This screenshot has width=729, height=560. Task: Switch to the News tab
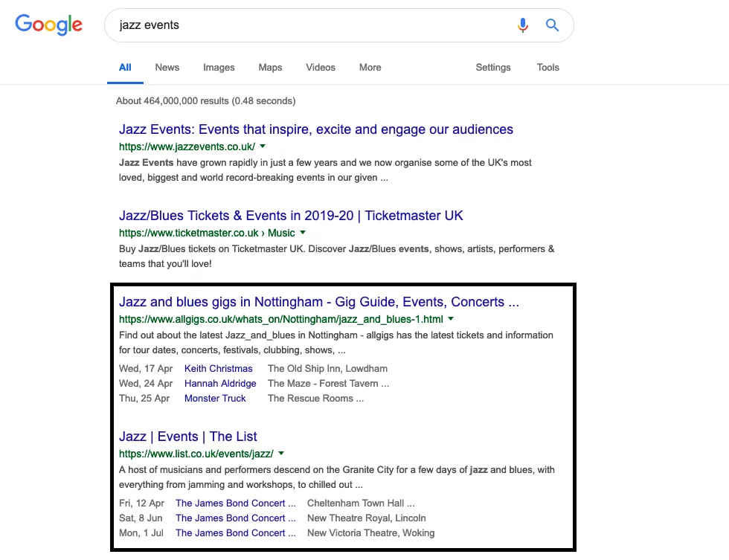click(x=167, y=67)
